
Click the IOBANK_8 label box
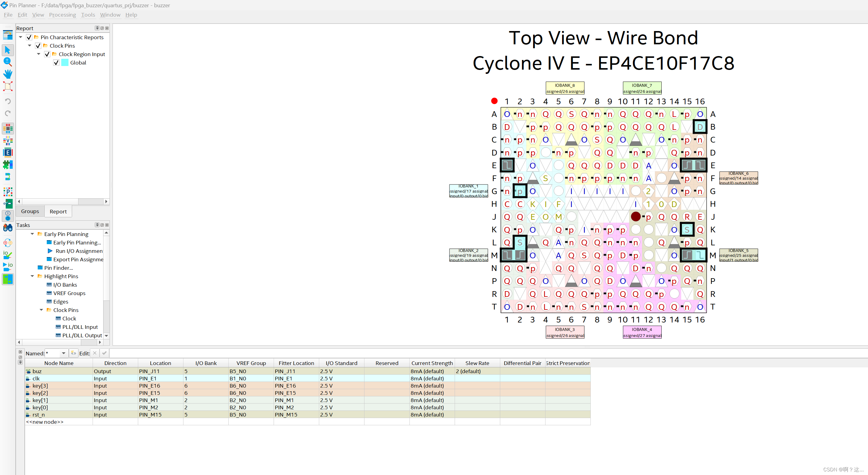[x=565, y=88]
